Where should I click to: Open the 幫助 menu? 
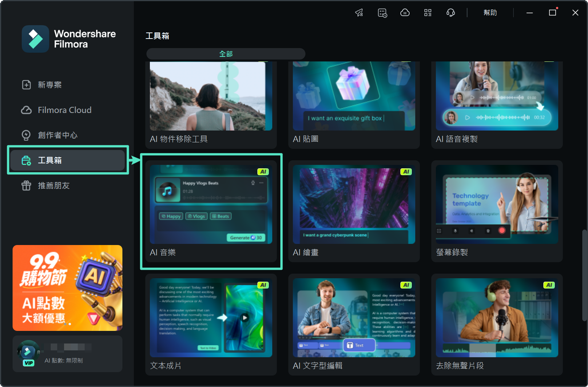click(x=490, y=13)
